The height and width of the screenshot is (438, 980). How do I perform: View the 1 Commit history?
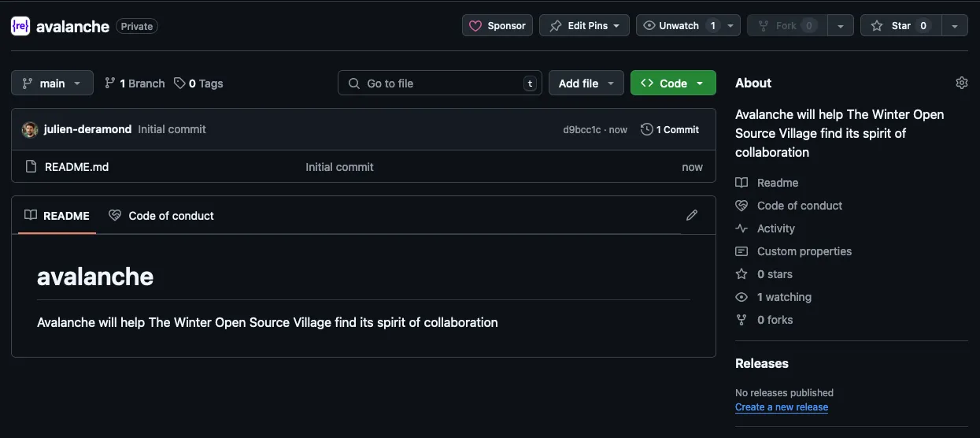click(670, 129)
